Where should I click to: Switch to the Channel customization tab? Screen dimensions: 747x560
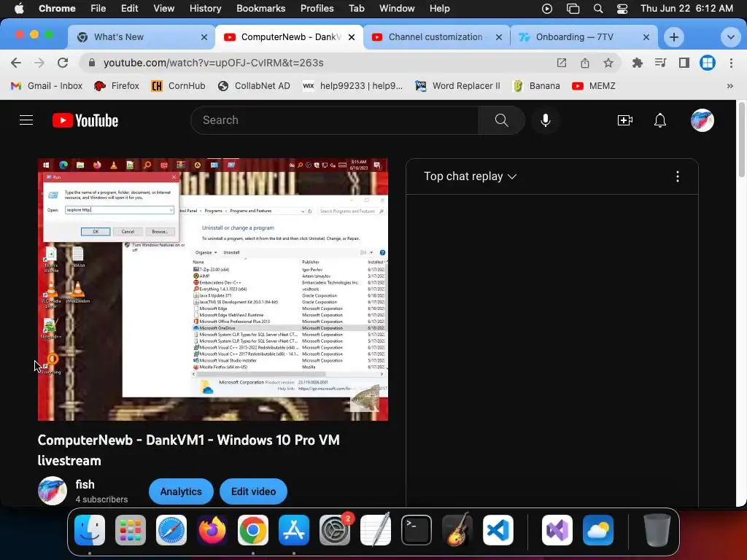pos(436,37)
